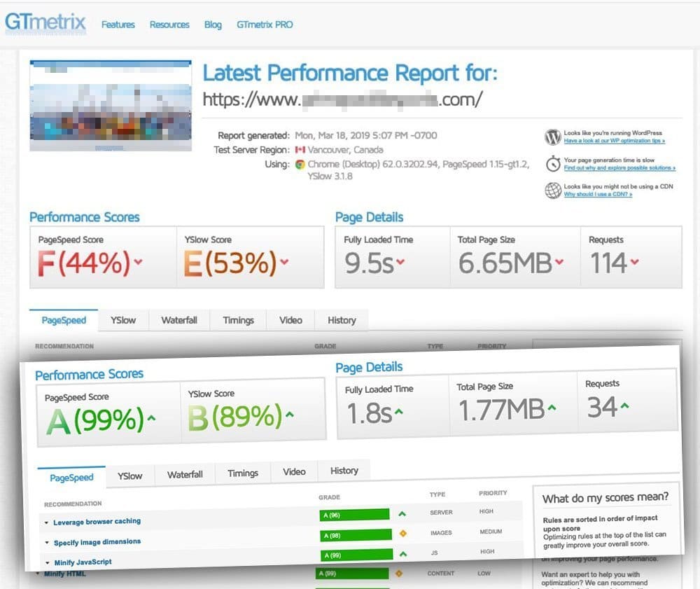Screen dimensions: 700x589
Task: Switch to the lower YSlow tab in overlay
Action: (130, 476)
